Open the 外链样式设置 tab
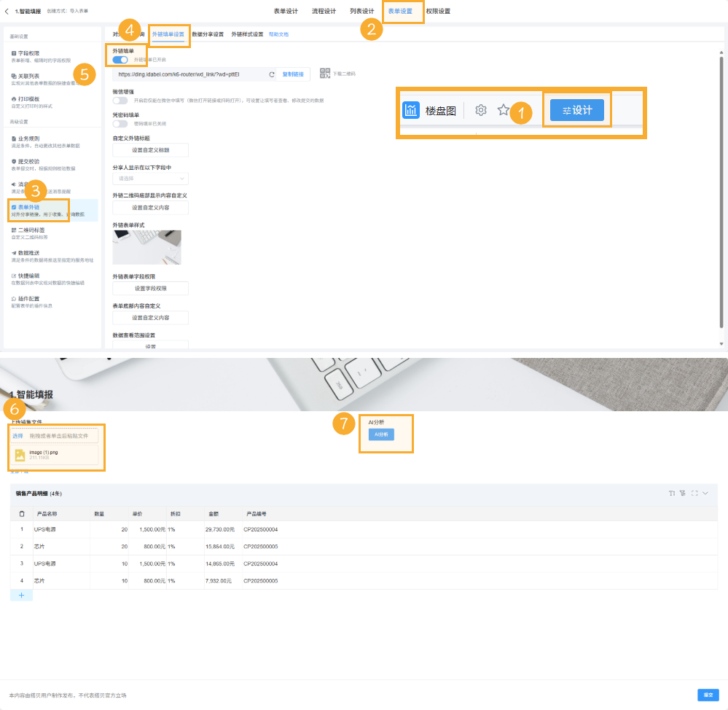 [x=247, y=34]
